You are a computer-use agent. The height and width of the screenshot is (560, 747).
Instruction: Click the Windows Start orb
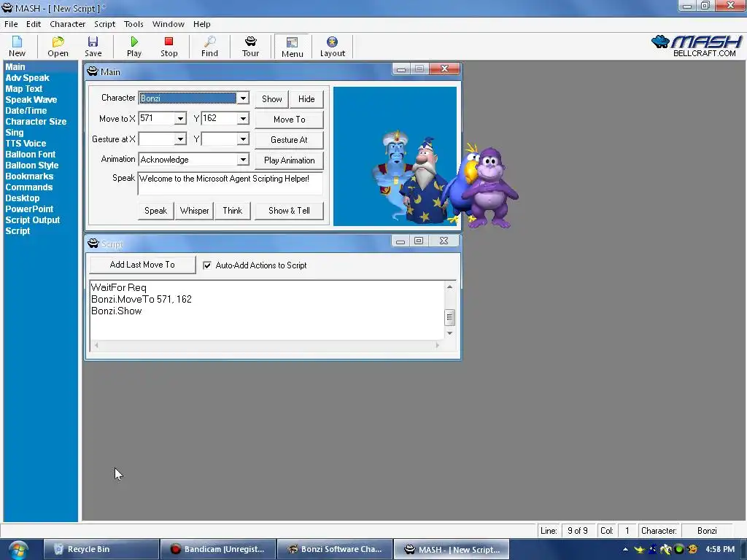tap(18, 550)
